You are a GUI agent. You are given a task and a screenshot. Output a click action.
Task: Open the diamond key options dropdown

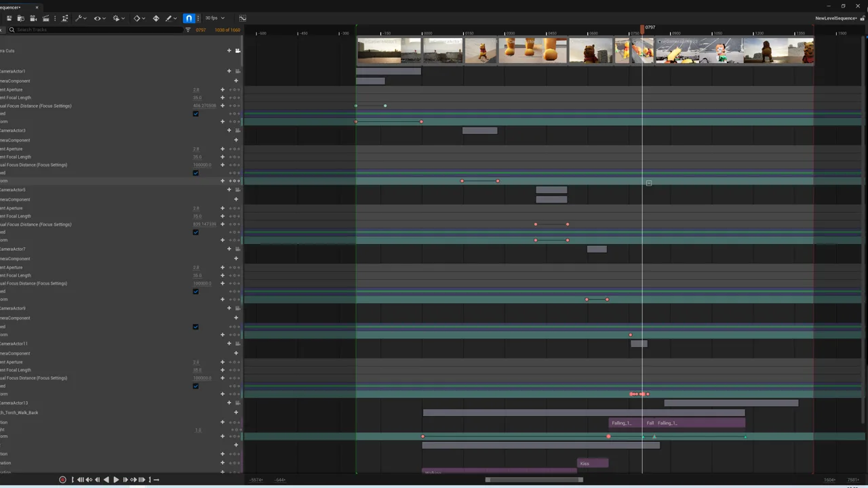(x=138, y=18)
